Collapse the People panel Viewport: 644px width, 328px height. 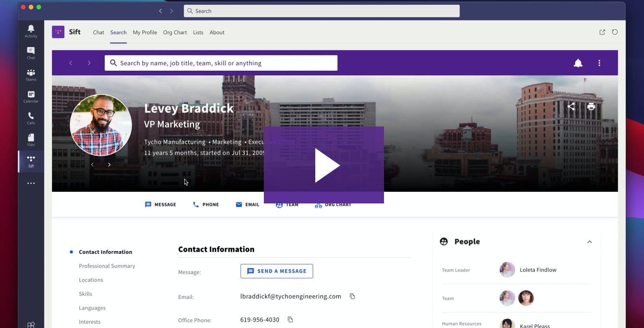point(590,242)
